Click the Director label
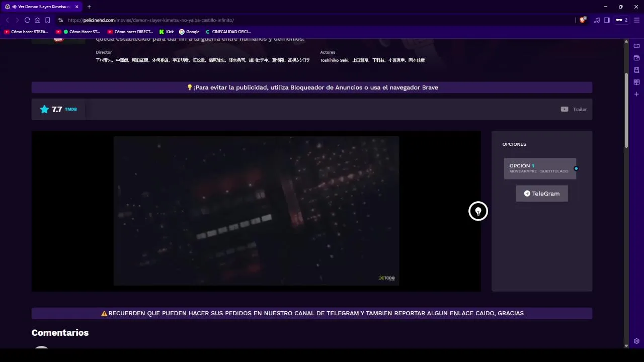The width and height of the screenshot is (644, 362). [x=104, y=52]
